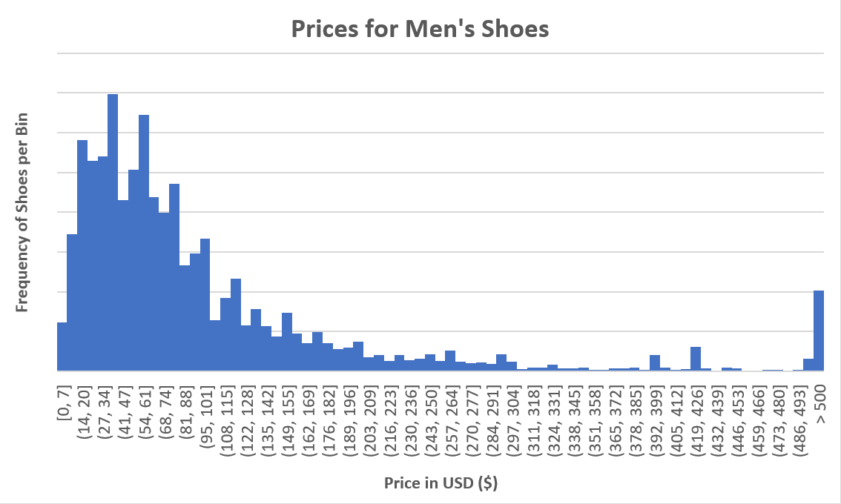Viewport: 841px width, 504px height.
Task: Select the chart title "Prices for Men's Shoes"
Action: [420, 29]
